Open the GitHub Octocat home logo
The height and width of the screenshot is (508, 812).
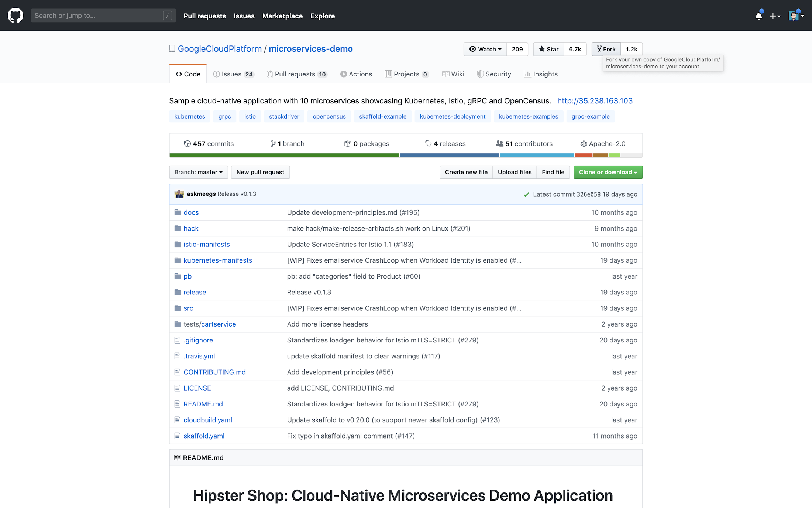pyautogui.click(x=16, y=16)
